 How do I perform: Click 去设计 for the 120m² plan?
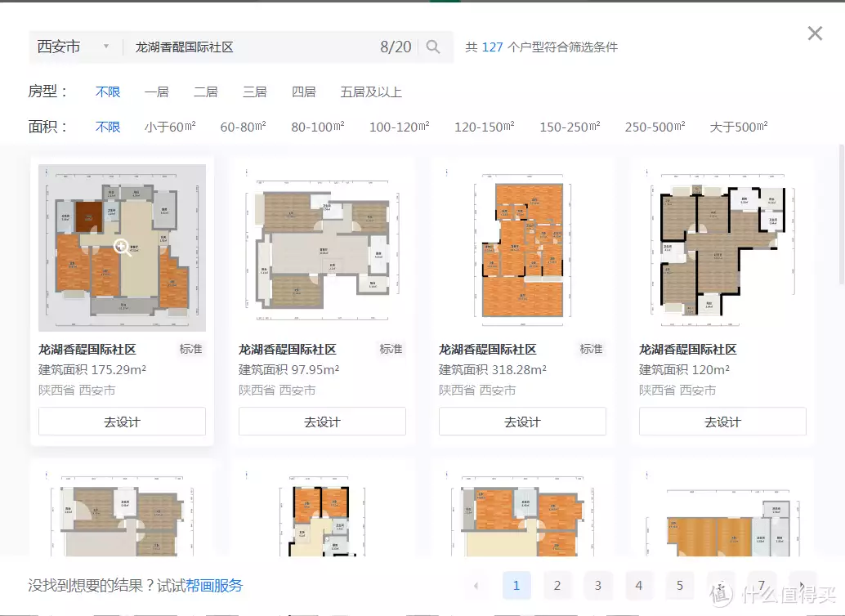[x=722, y=422]
